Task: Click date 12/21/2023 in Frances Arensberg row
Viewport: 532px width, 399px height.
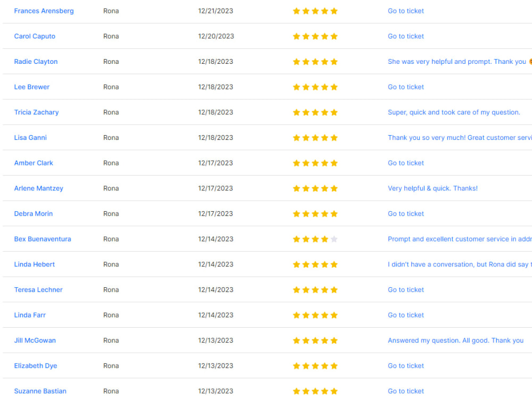Action: [x=215, y=11]
